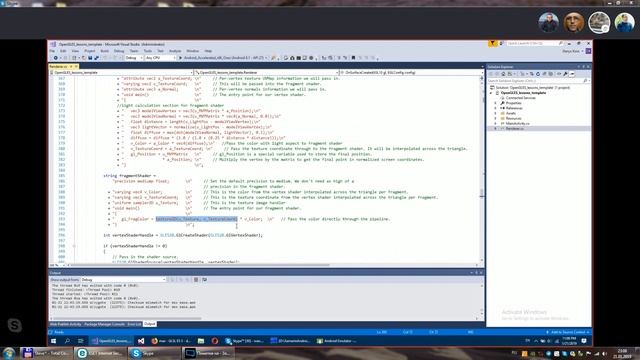Screen dimensions: 640x360
Task: Open the File menu
Action: pos(52,51)
